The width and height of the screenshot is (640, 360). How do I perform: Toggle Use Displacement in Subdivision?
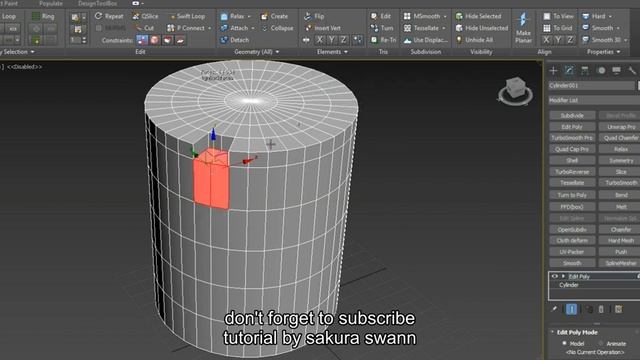point(426,40)
